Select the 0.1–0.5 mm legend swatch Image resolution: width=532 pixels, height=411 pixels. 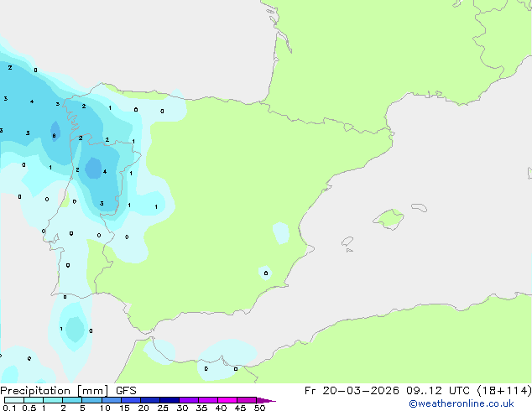tap(14, 400)
